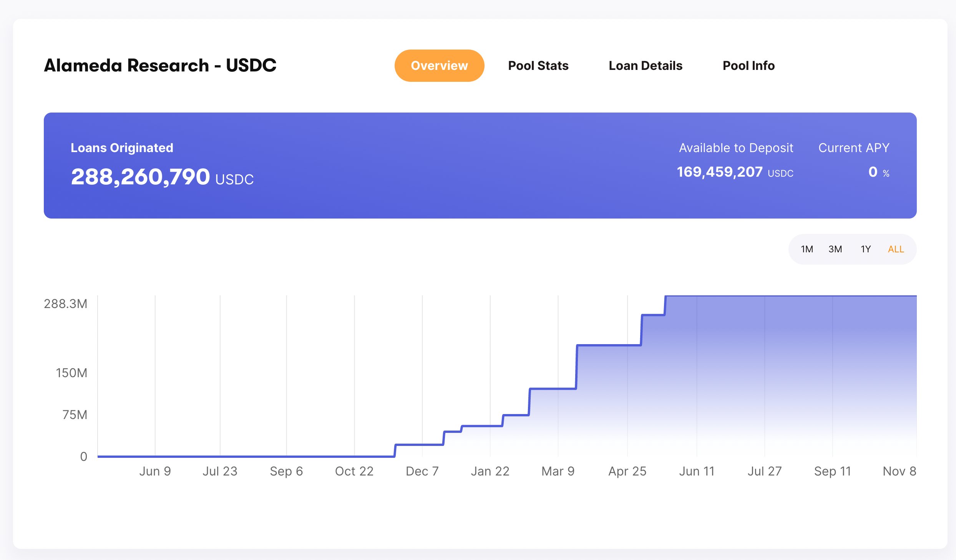Click the Mar 9 date label
This screenshot has height=560, width=956.
tap(558, 471)
